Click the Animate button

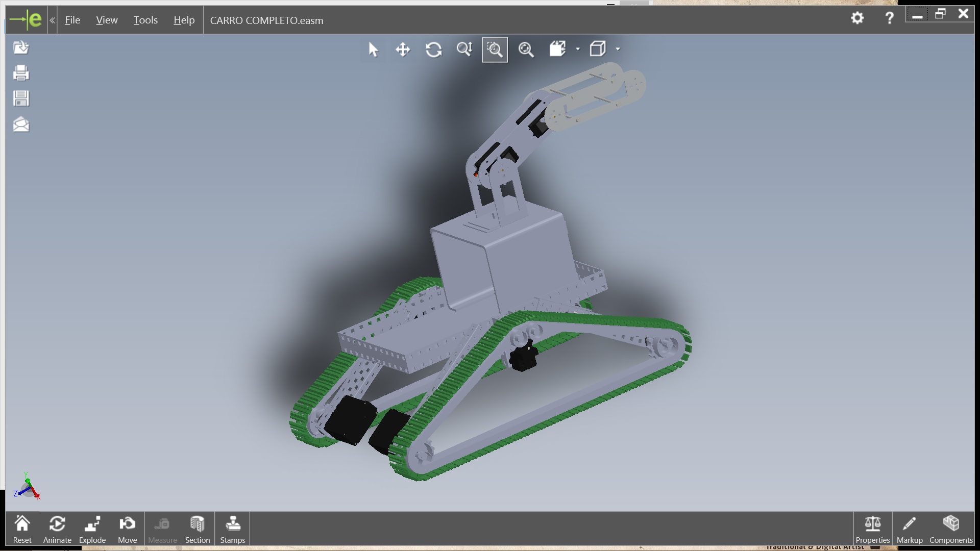(x=57, y=529)
